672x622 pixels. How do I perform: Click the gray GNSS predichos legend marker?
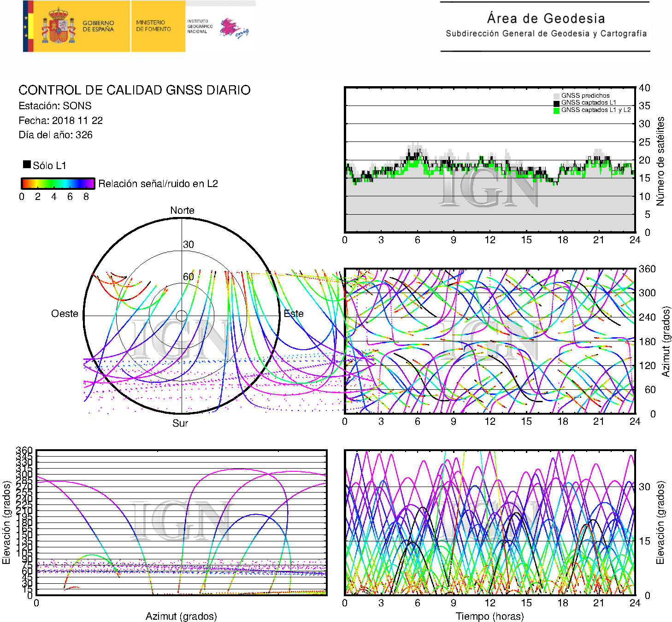tap(556, 96)
